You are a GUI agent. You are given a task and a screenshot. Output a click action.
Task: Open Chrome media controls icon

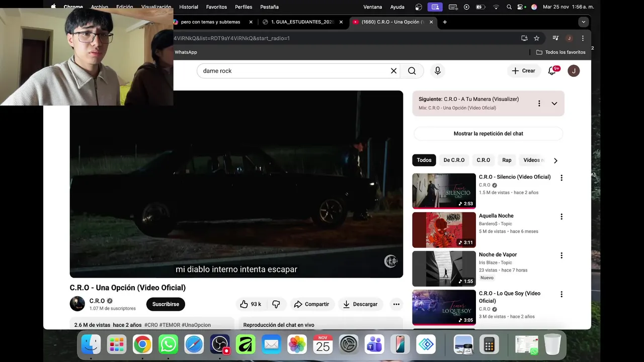[555, 38]
